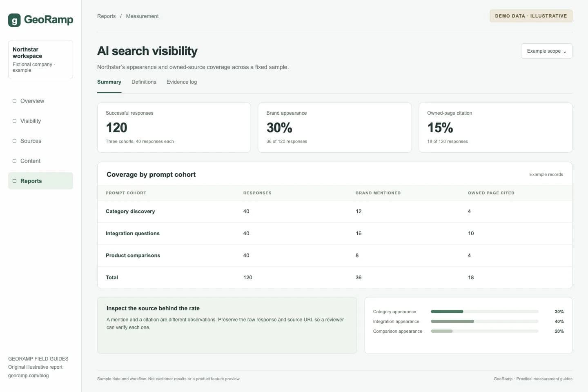Click the owned page cited value 10

click(471, 234)
